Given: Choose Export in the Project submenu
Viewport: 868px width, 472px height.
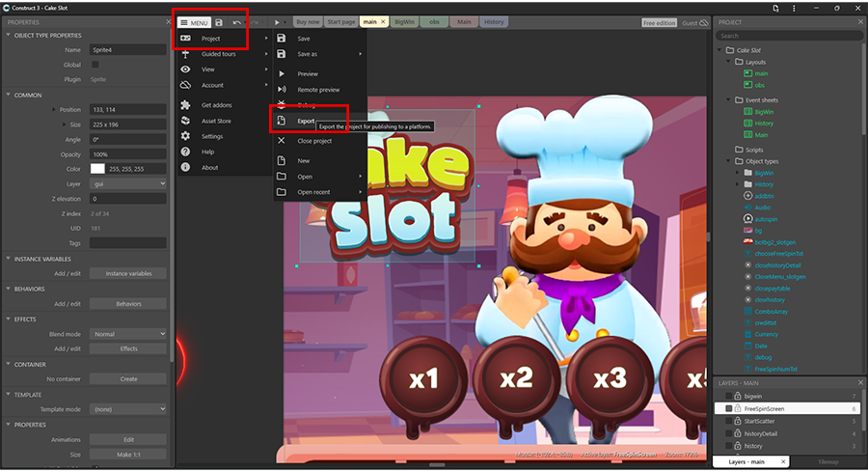Looking at the screenshot, I should click(x=307, y=121).
